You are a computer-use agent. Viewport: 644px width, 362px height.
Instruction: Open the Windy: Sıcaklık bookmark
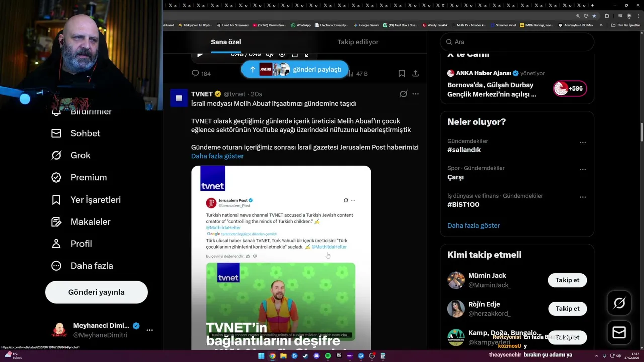pos(435,25)
